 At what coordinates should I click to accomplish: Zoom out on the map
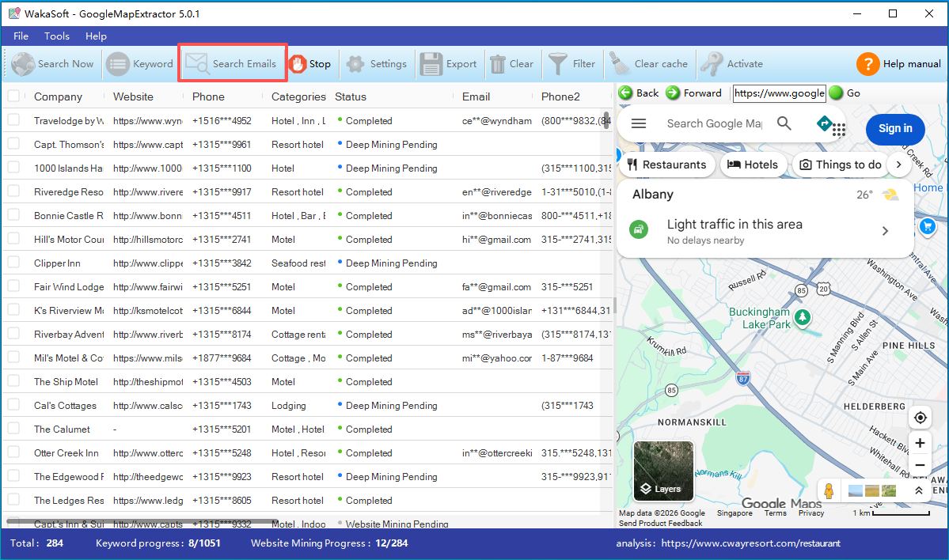(920, 465)
